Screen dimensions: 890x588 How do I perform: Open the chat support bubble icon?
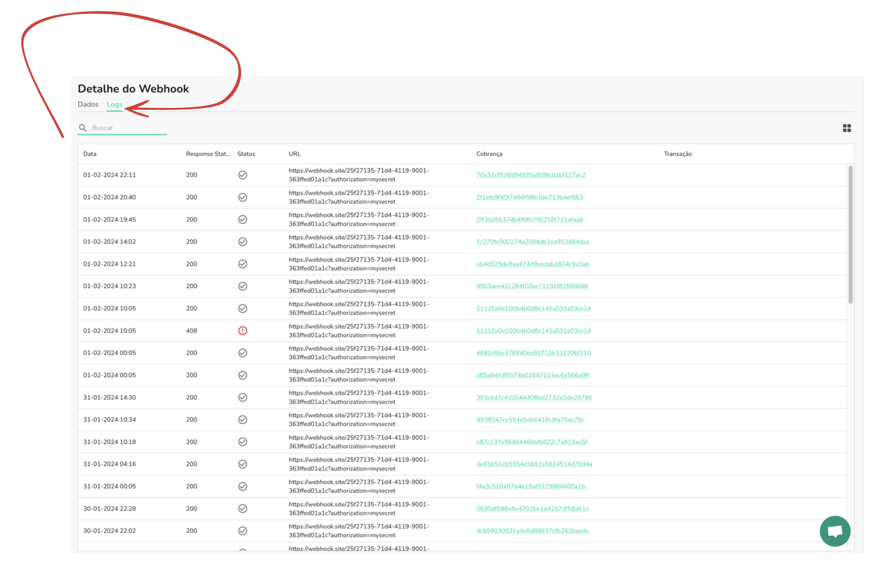835,531
